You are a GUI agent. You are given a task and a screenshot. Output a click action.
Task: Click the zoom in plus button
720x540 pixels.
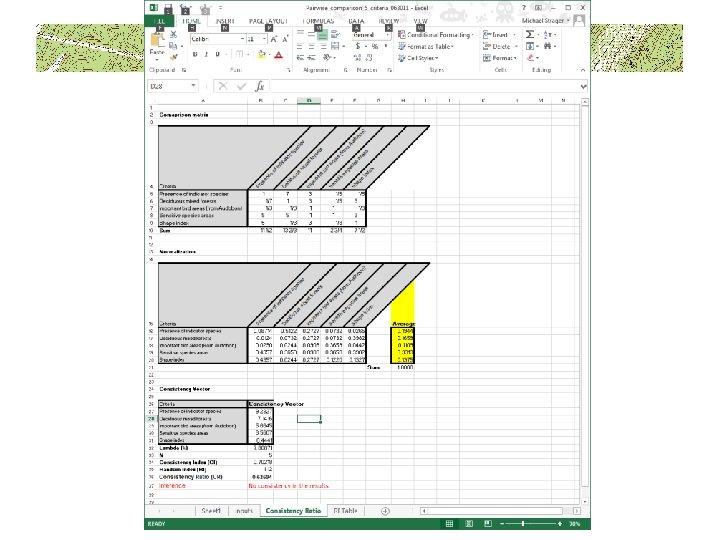tap(560, 523)
